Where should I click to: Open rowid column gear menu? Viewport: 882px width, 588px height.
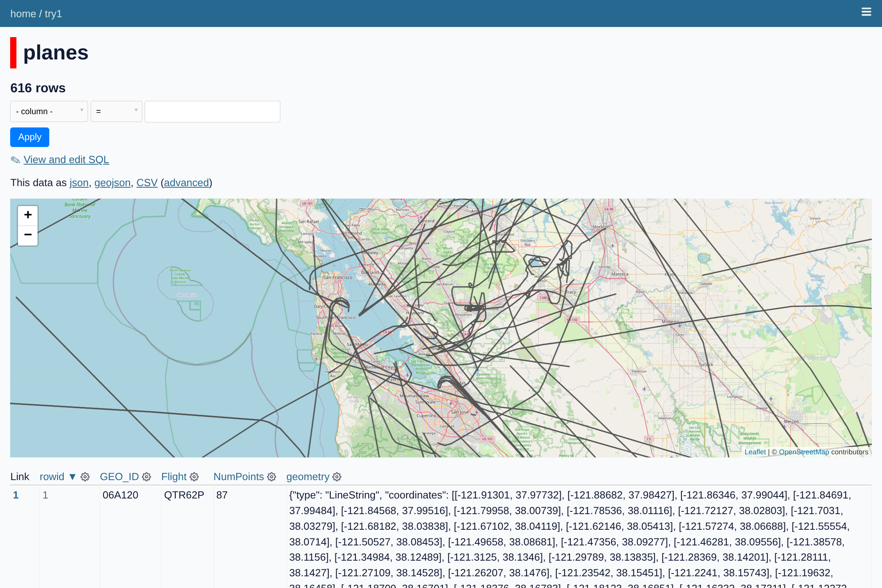click(85, 477)
